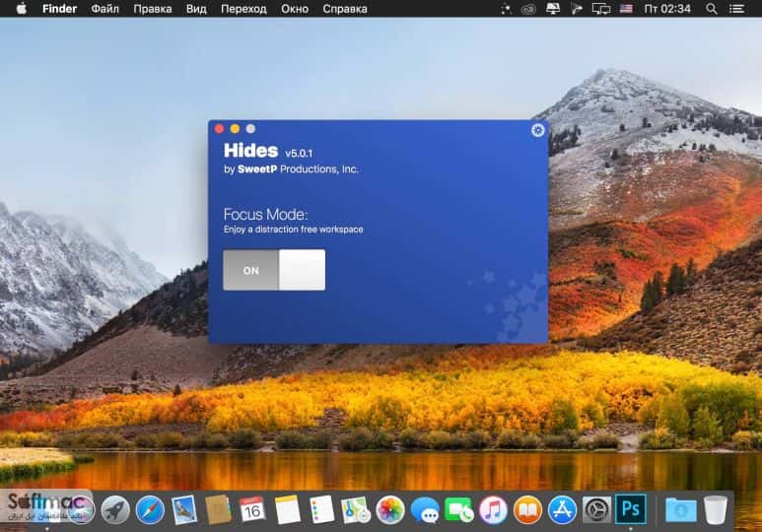
Task: Open Contacts book in the Dock
Action: [218, 509]
